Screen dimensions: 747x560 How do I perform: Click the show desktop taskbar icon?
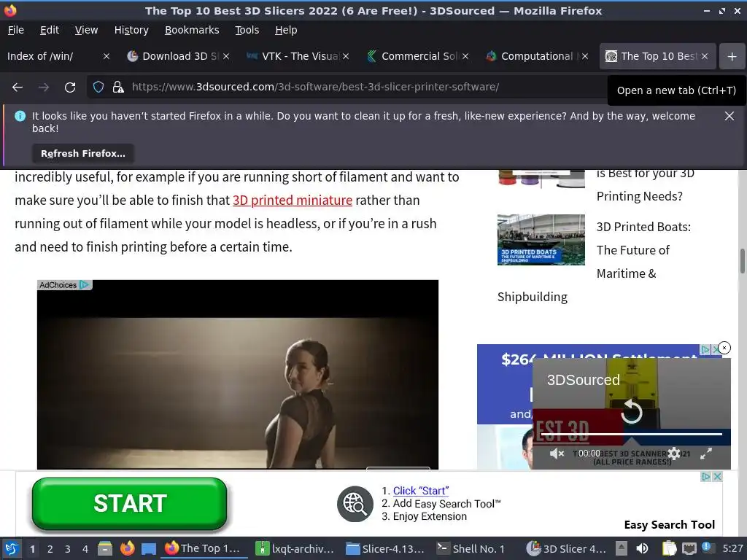[x=149, y=549]
